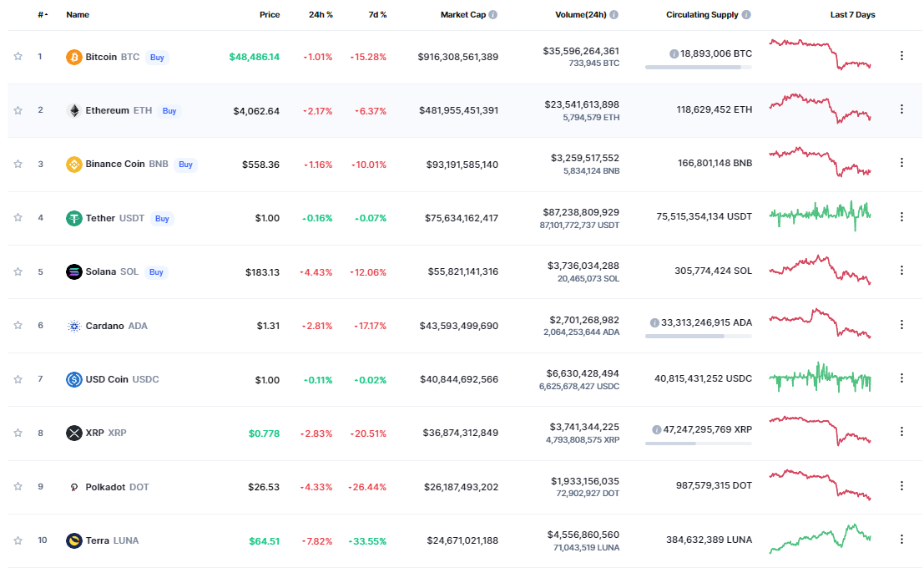Open Bitcoin's last 7 days chart

pos(820,54)
